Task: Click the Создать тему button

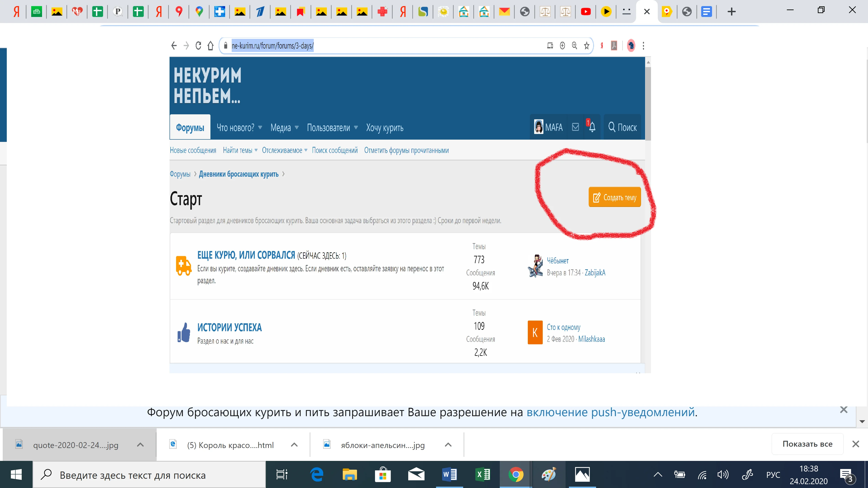Action: (615, 197)
